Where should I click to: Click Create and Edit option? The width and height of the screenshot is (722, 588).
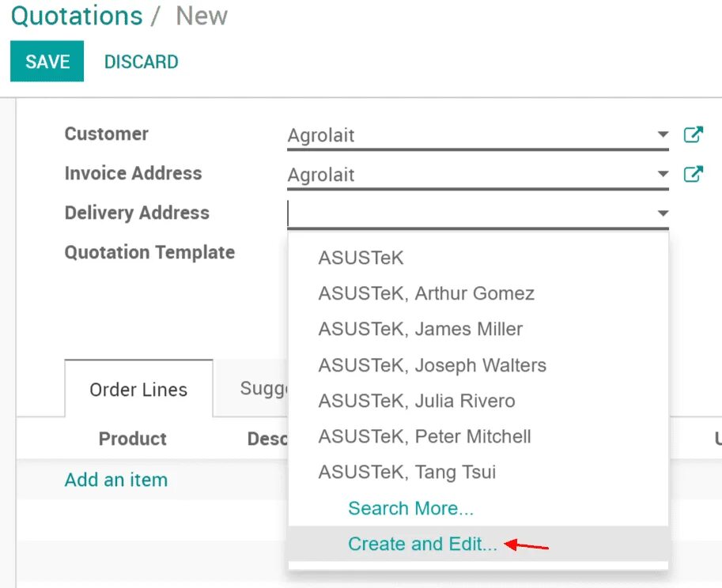coord(421,544)
